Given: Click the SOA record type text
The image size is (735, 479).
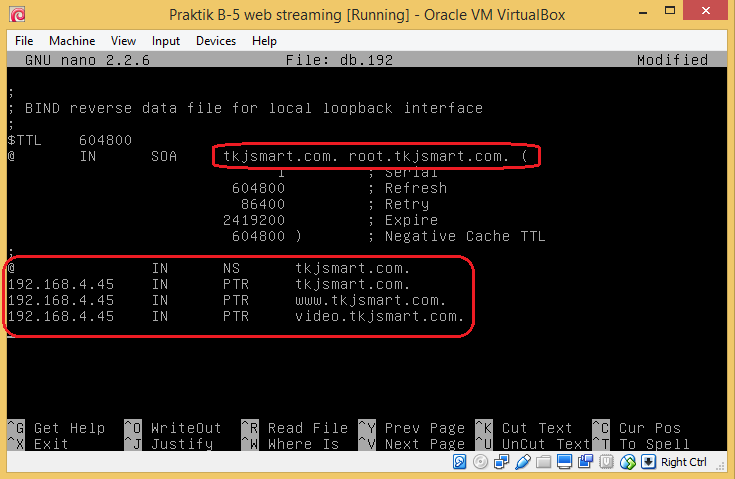Looking at the screenshot, I should coord(164,156).
